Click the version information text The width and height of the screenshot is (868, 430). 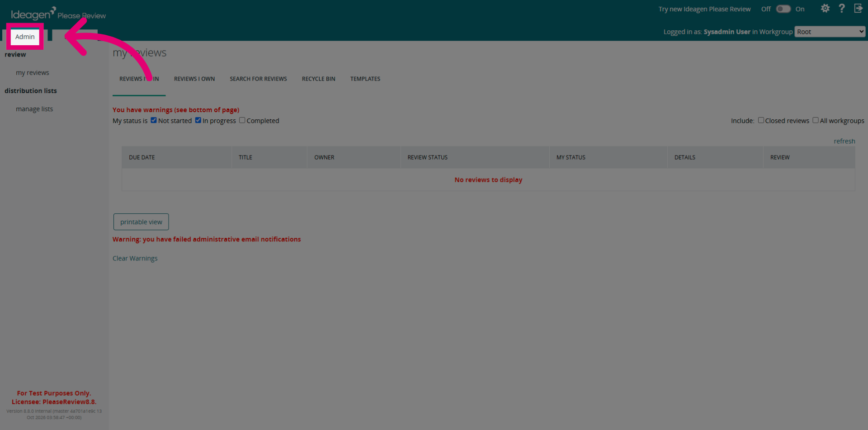pyautogui.click(x=54, y=414)
